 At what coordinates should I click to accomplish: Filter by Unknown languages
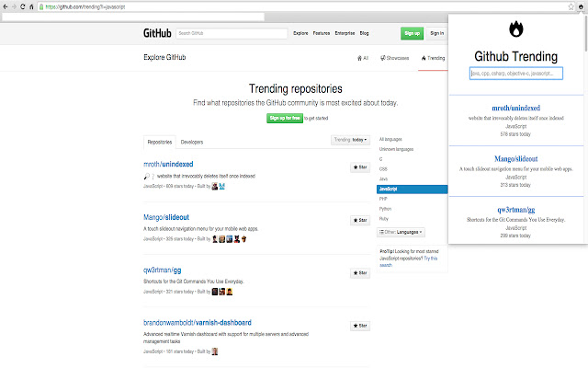coord(396,149)
